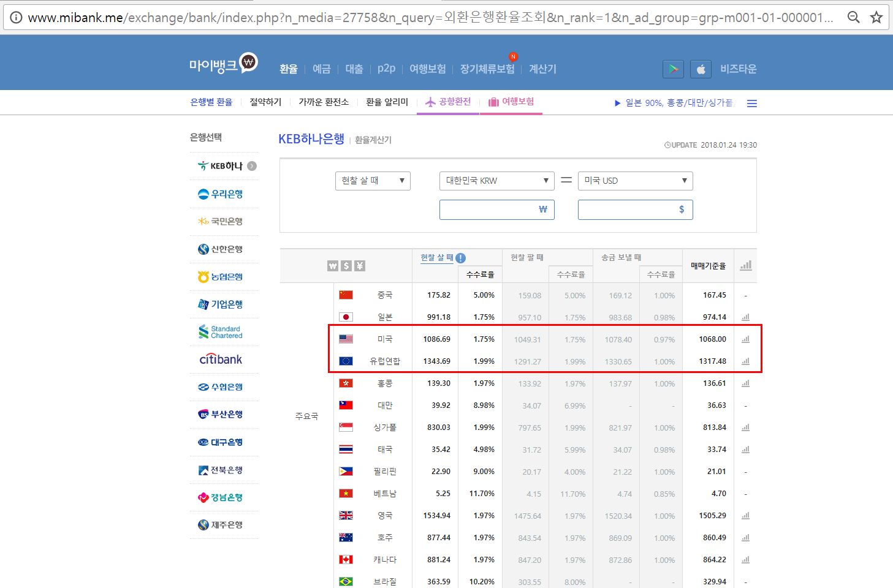Select 경남은행 in bank list
Screen dimensions: 893x588
pyautogui.click(x=221, y=497)
